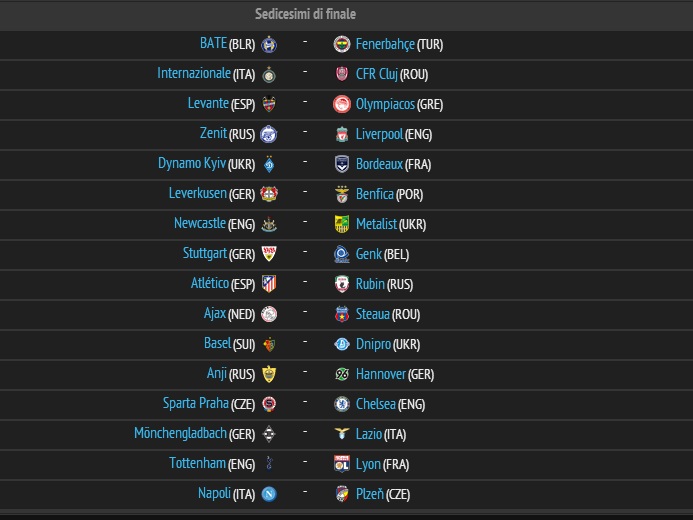Open the Olympiacos team link
Screen dimensions: 693x520
click(x=386, y=104)
